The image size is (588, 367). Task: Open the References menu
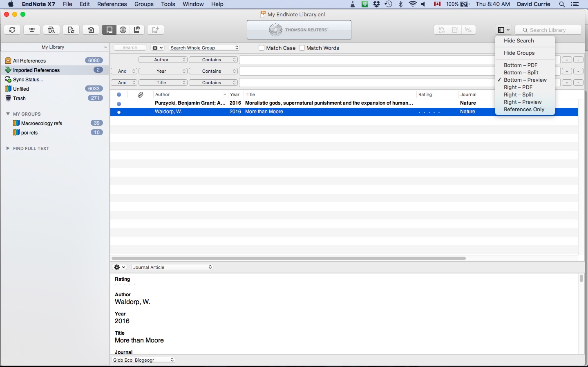coord(112,4)
